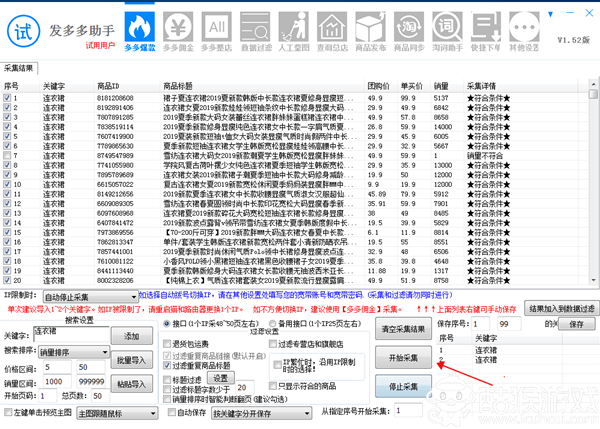Click the scrollbar up arrow of results
The image size is (600, 429).
tap(593, 84)
